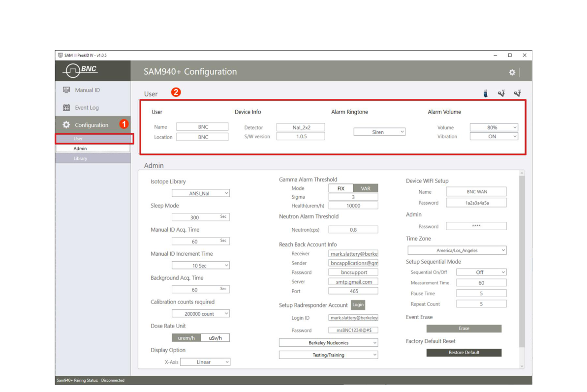
Task: Click the BNC logo
Action: coord(80,70)
